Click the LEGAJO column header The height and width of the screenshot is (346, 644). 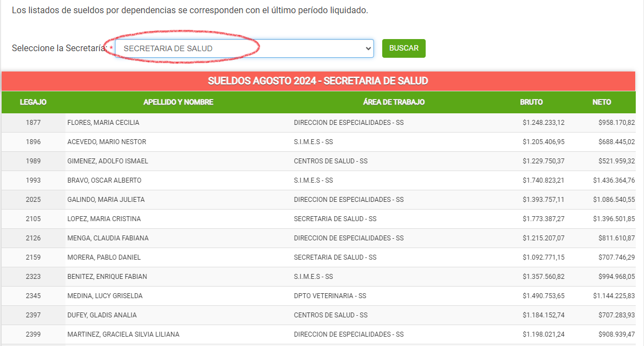[x=33, y=102]
